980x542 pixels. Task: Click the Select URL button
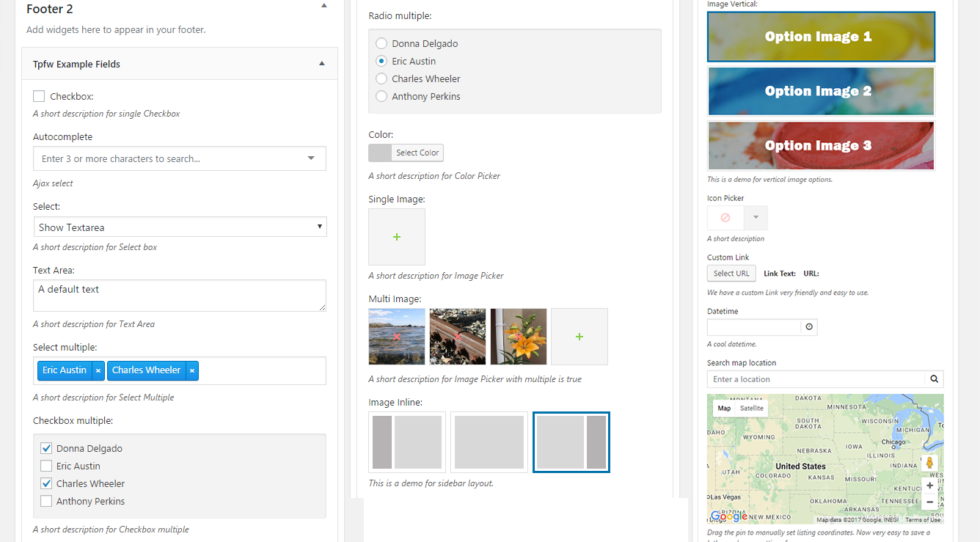731,274
